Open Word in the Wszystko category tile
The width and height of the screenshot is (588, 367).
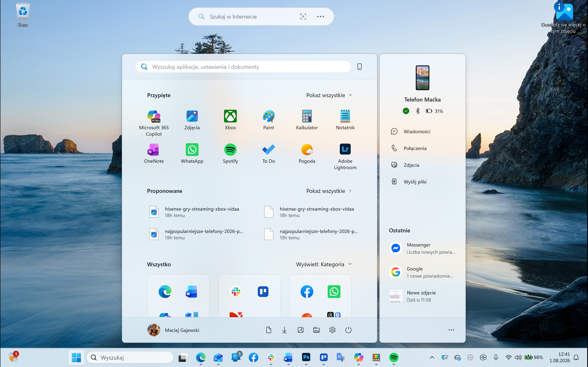(191, 292)
